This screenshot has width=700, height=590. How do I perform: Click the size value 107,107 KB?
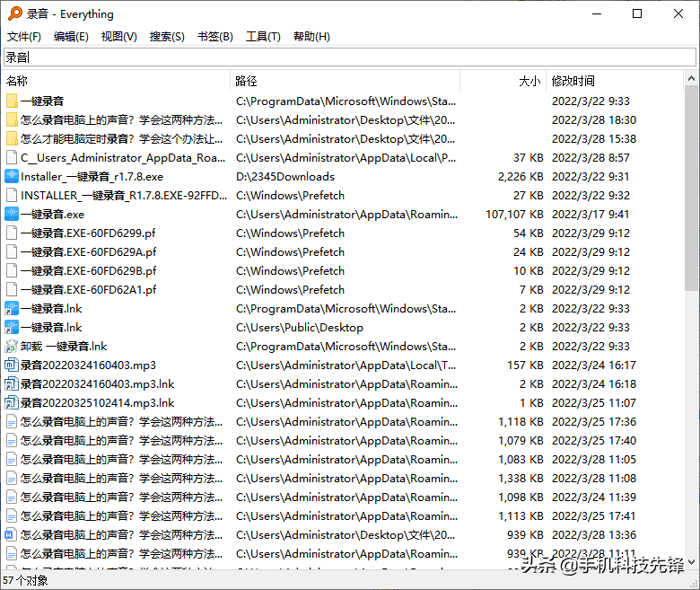coord(514,215)
